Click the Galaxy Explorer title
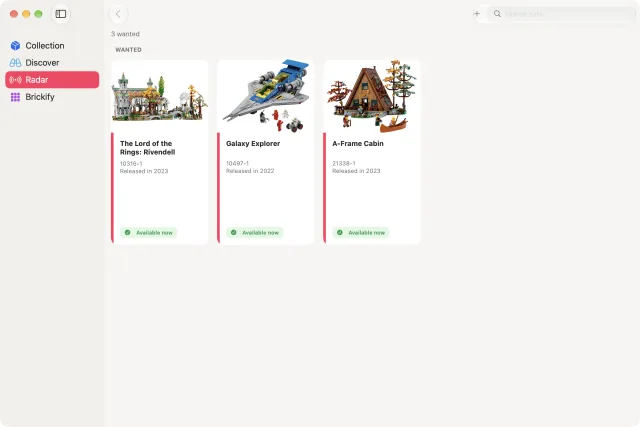This screenshot has width=640, height=427. [x=253, y=144]
